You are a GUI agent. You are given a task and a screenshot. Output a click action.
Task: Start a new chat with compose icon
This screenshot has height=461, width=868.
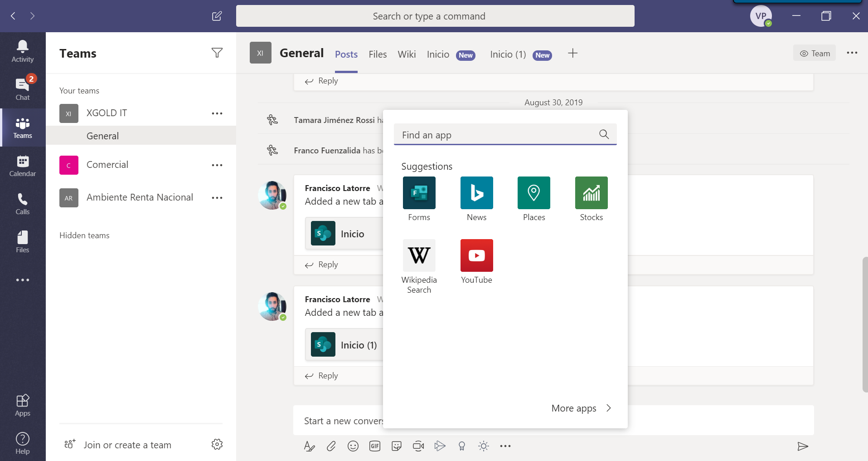(217, 16)
